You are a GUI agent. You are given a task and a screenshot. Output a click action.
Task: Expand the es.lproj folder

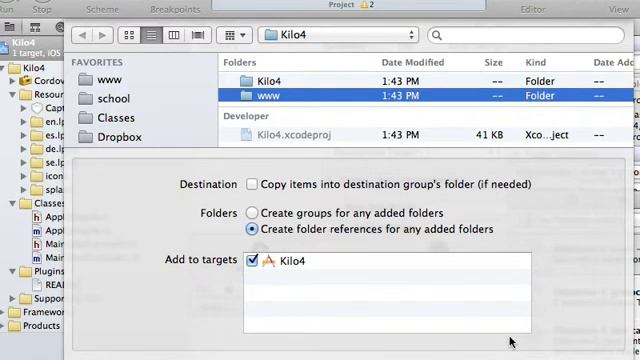click(x=23, y=135)
